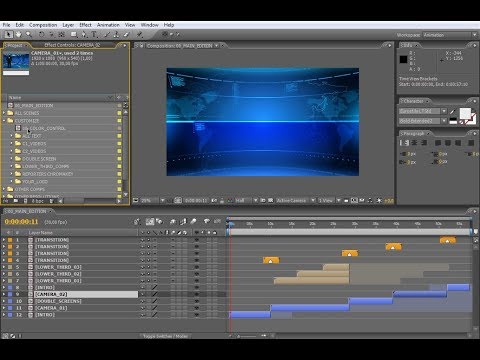Click the eyedropper in Character panel
This screenshot has width=480, height=360.
(453, 112)
